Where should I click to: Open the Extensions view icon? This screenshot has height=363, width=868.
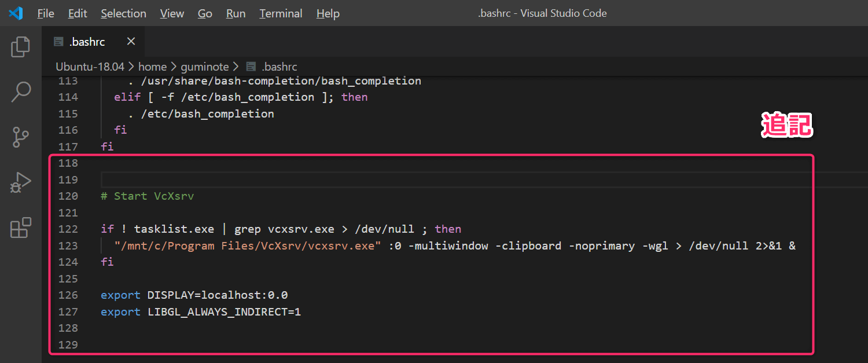21,228
